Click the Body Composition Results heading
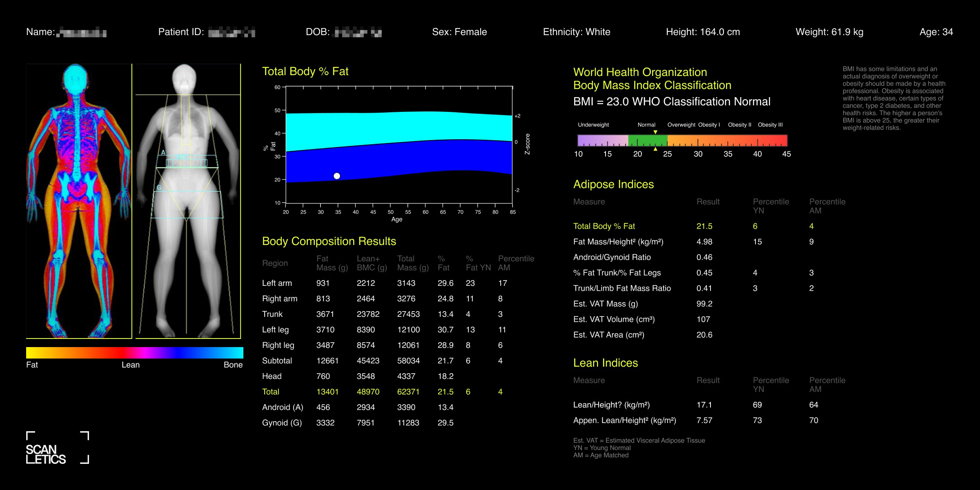Image resolution: width=980 pixels, height=490 pixels. 329,241
